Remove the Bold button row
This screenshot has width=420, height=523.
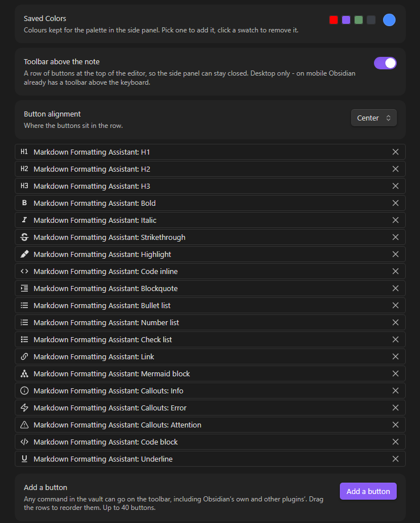click(x=396, y=203)
